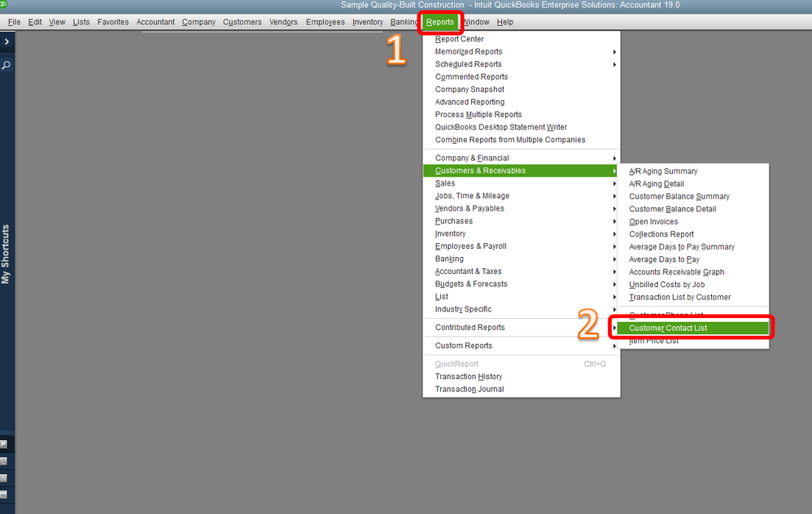Image resolution: width=812 pixels, height=514 pixels.
Task: Open the My Shortcuts arrow icon at sidebar bottom
Action: click(3, 444)
